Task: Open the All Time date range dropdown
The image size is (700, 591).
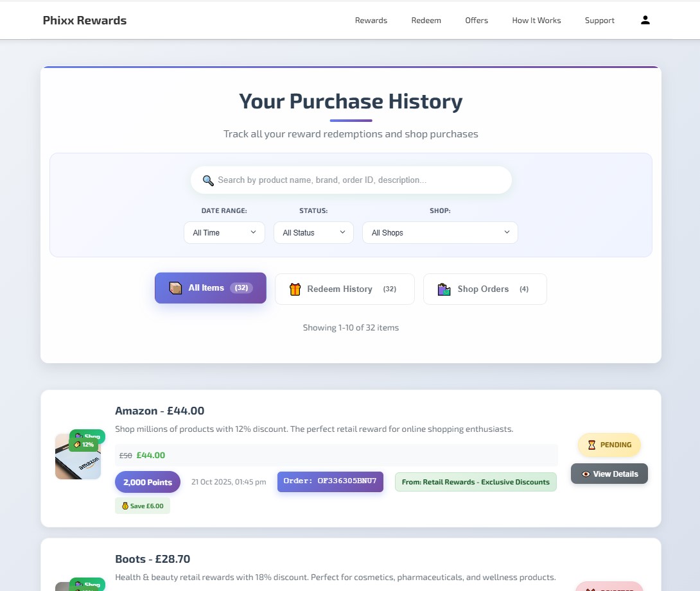Action: point(223,232)
